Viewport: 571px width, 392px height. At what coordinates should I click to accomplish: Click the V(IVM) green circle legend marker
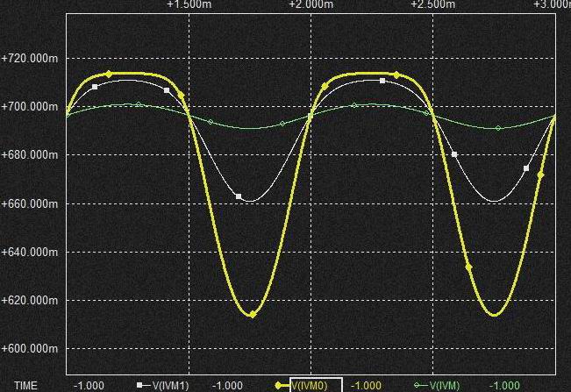pyautogui.click(x=419, y=385)
